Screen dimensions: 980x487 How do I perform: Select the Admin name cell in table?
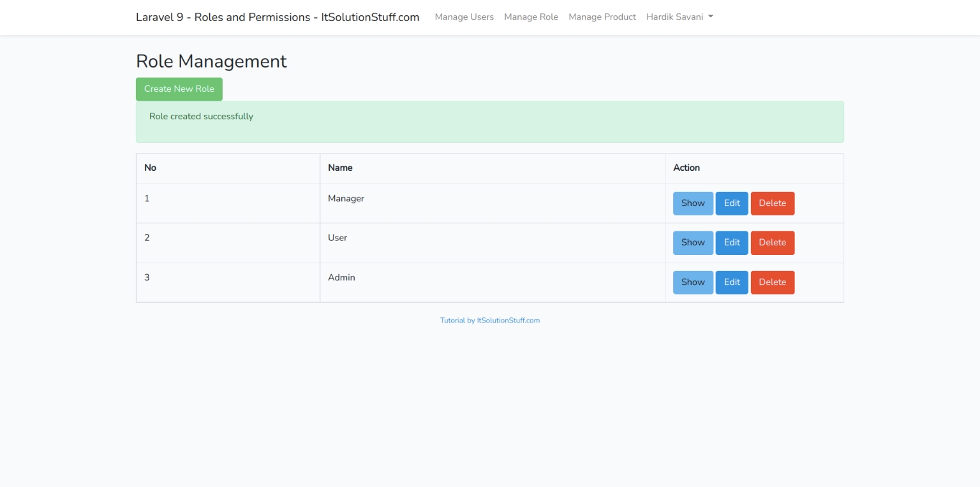click(341, 277)
